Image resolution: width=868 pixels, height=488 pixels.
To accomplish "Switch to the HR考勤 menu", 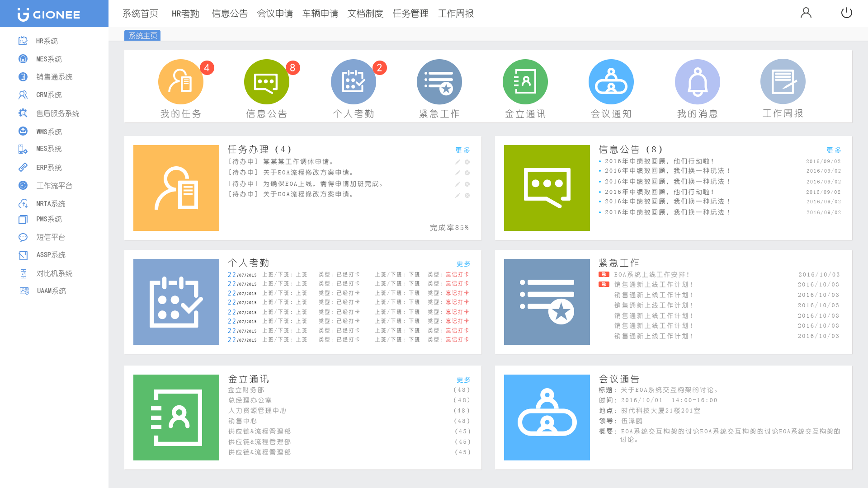I will (185, 14).
